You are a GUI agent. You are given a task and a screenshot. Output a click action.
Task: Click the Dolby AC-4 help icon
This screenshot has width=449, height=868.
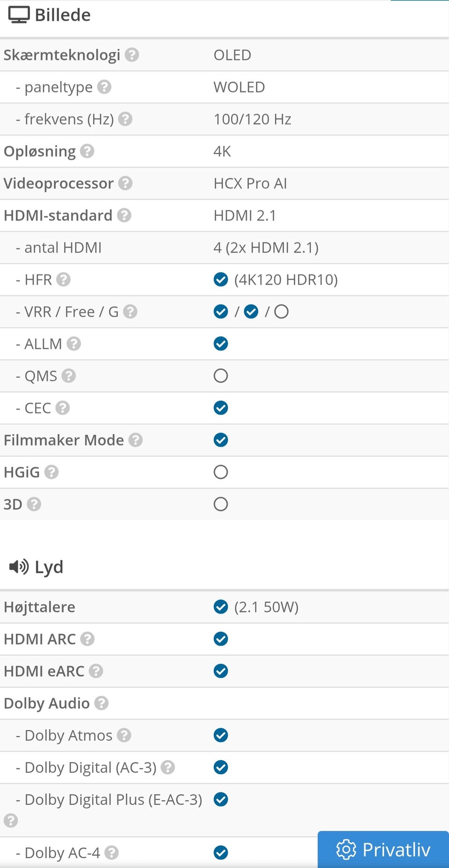(x=111, y=853)
